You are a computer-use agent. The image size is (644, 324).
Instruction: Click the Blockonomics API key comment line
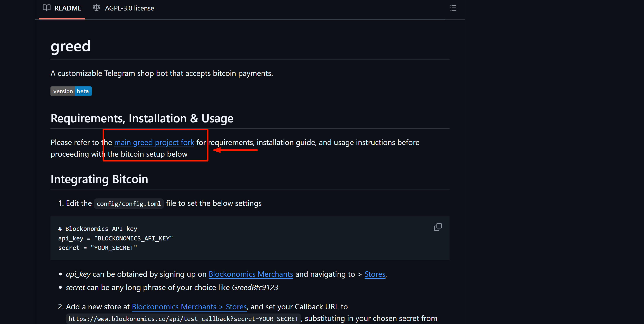(x=97, y=229)
